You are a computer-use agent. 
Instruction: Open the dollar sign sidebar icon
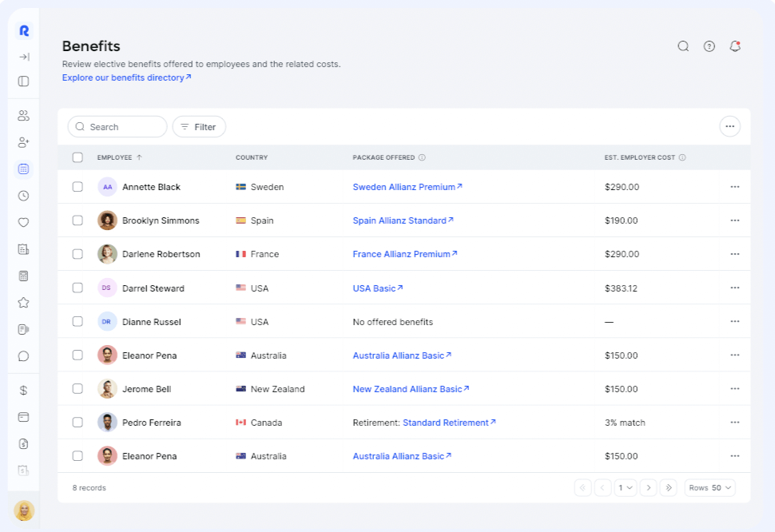point(23,391)
